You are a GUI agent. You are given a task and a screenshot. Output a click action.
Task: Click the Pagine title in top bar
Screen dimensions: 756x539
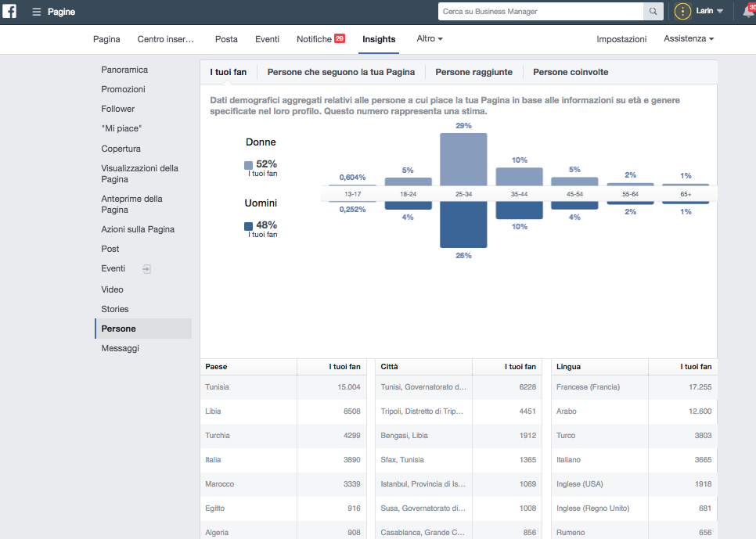pyautogui.click(x=61, y=12)
